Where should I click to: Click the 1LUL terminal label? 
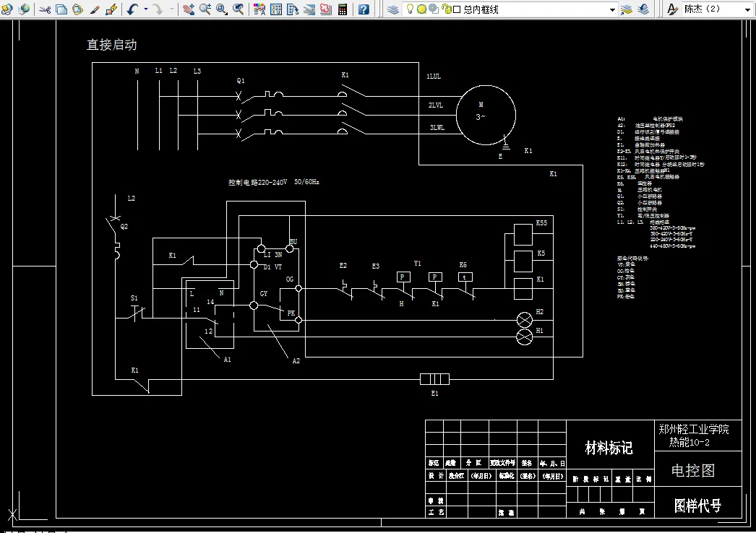tap(434, 76)
